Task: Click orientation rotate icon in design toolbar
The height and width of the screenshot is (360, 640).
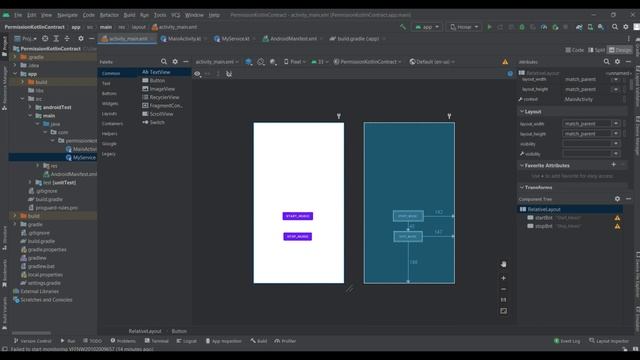Action: [261, 62]
